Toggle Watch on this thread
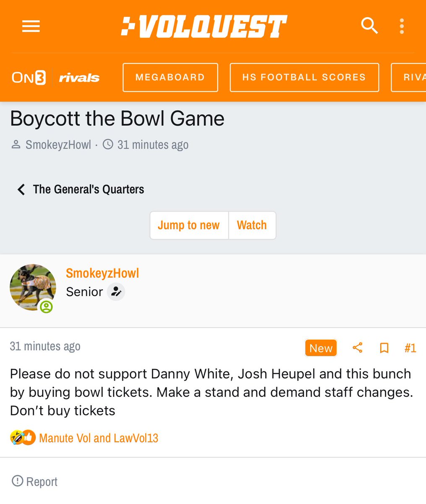This screenshot has width=426, height=504. 252,226
